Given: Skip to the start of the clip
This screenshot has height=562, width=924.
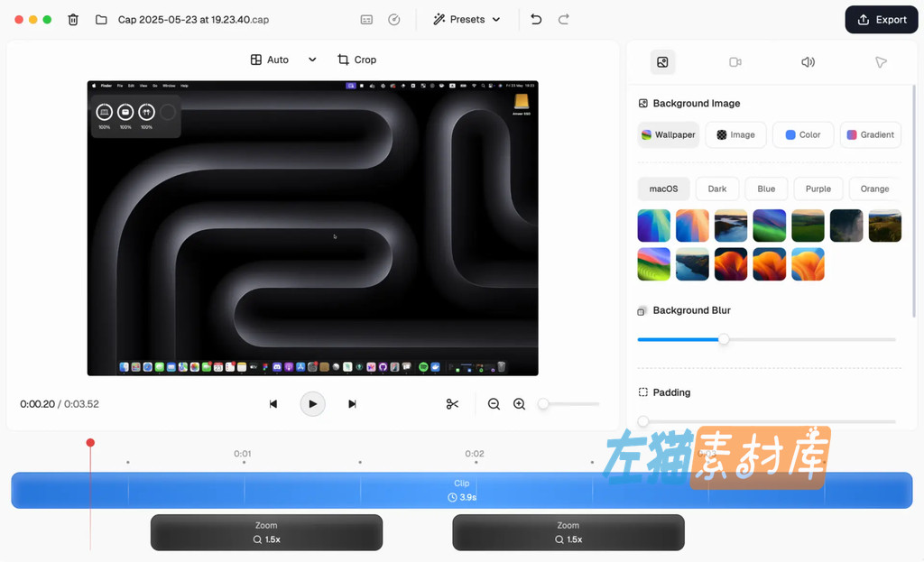Looking at the screenshot, I should click(273, 404).
